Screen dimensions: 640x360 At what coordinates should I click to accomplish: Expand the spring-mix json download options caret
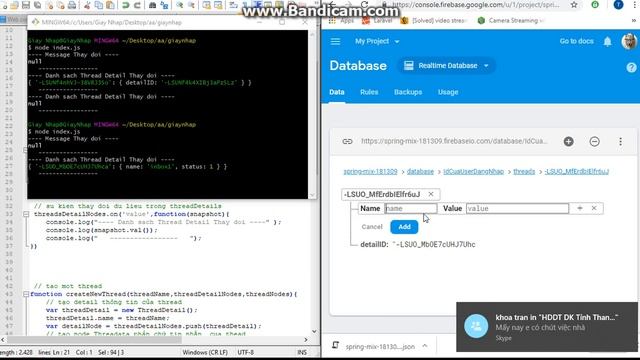pos(424,346)
